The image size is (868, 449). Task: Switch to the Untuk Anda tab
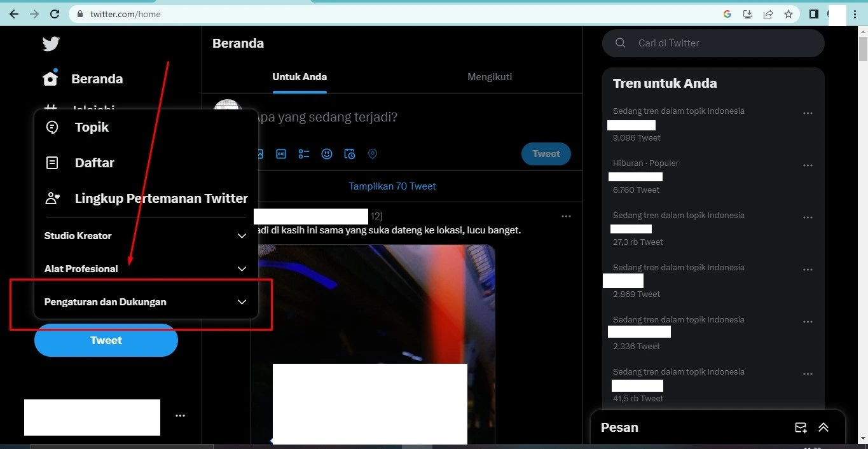pyautogui.click(x=300, y=77)
